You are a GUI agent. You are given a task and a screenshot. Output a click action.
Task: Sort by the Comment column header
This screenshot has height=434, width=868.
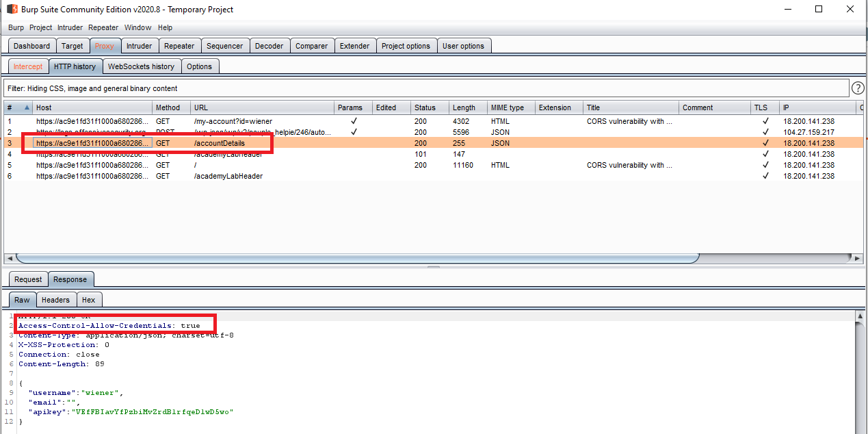pyautogui.click(x=715, y=107)
